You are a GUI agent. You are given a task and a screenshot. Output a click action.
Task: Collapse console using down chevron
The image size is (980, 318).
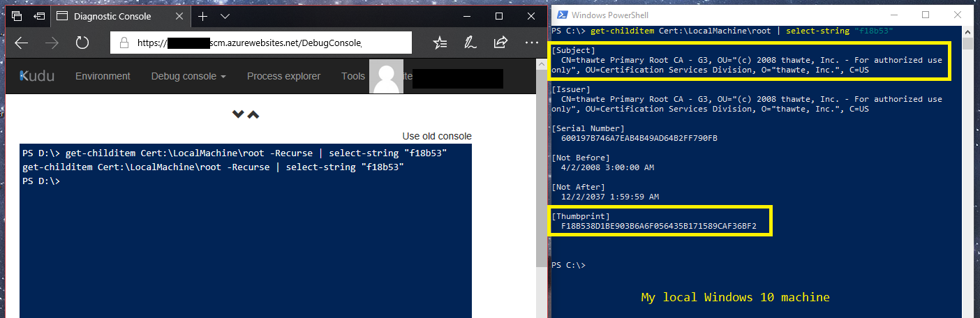coord(238,114)
